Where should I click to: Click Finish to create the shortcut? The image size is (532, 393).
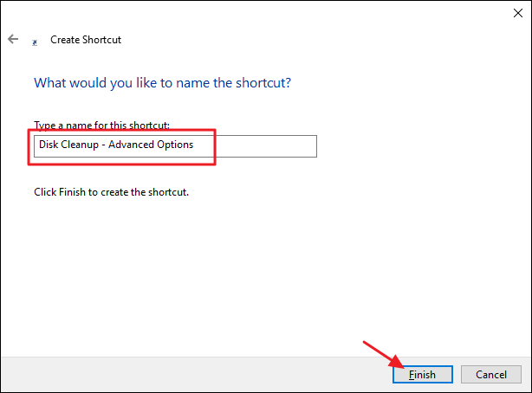(x=423, y=374)
